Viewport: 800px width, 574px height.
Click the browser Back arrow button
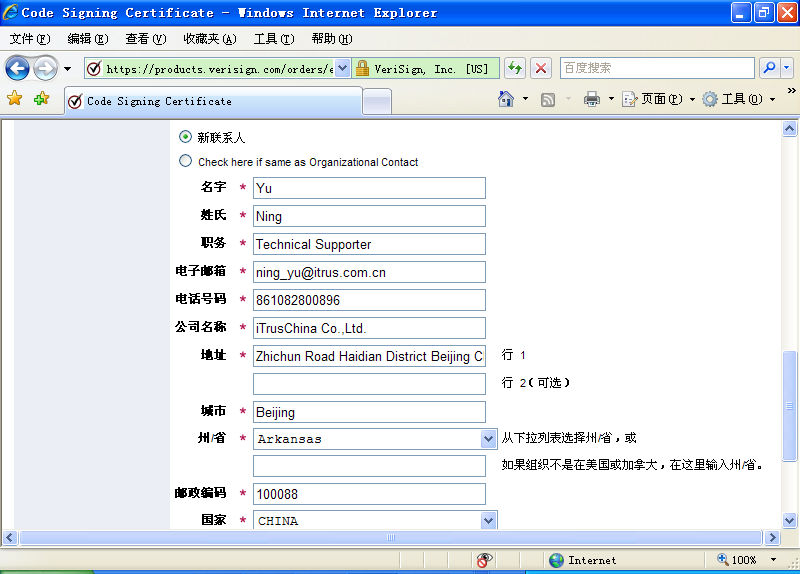pos(17,68)
